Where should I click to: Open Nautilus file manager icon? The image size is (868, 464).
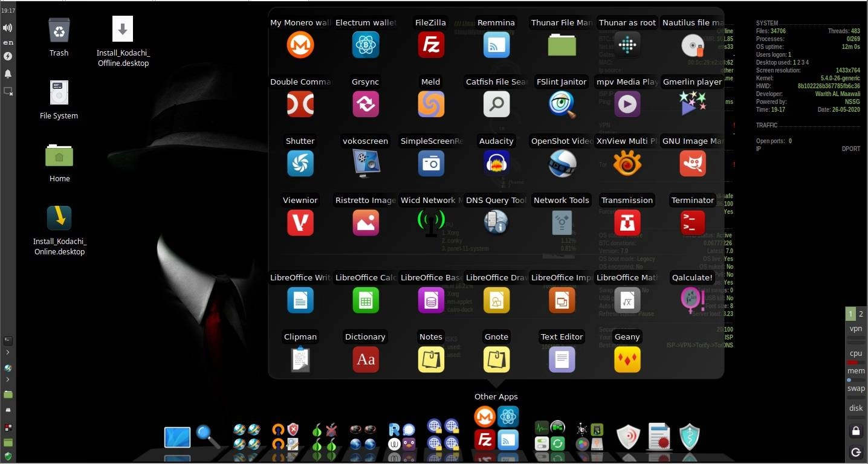coord(693,45)
